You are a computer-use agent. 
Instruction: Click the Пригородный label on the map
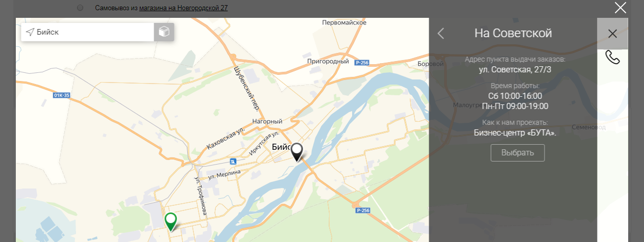tap(328, 62)
